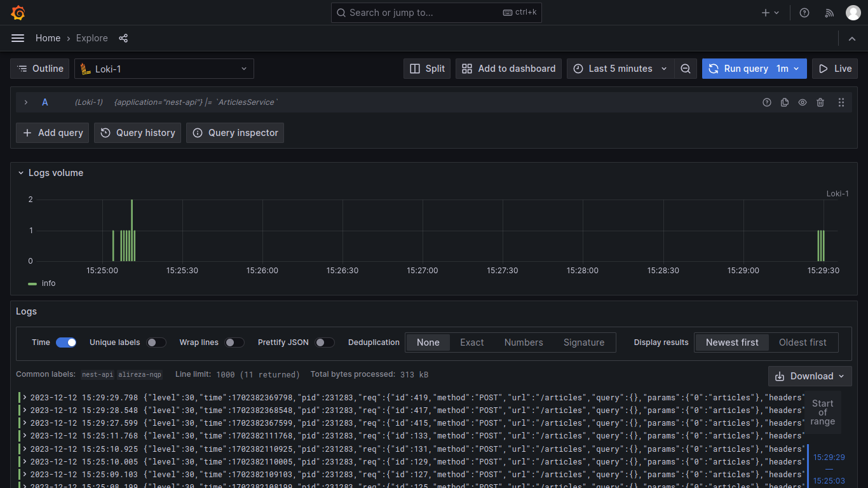868x488 pixels.
Task: Collapse the top bar with chevron
Action: click(852, 38)
